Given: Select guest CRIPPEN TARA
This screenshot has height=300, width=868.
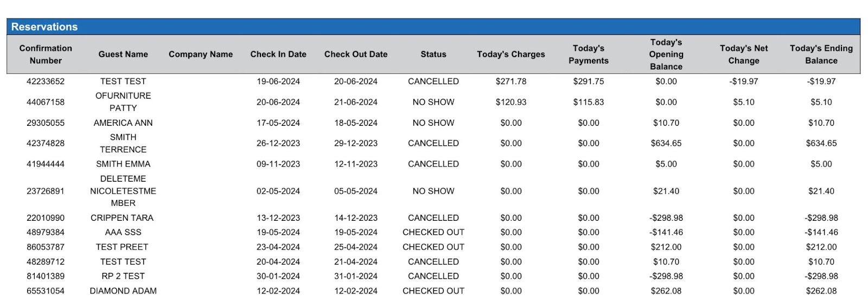Looking at the screenshot, I should (x=122, y=218).
